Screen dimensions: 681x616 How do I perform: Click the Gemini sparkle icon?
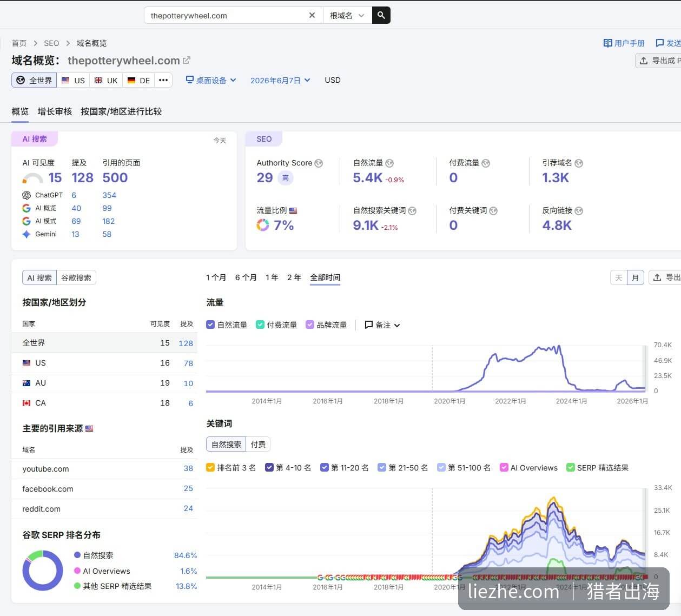click(27, 234)
